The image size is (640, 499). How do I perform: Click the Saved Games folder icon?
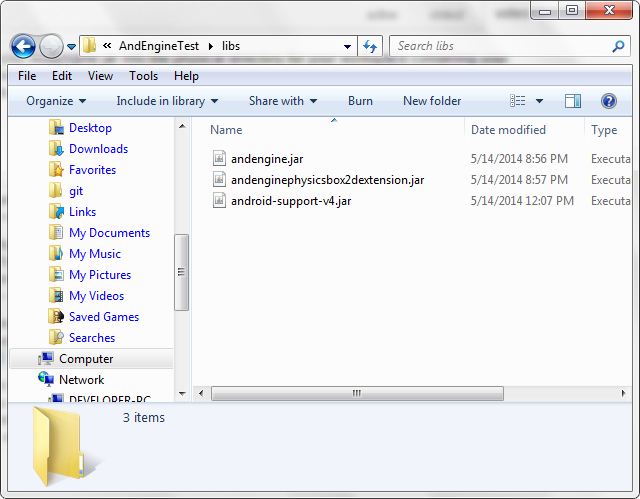click(56, 316)
